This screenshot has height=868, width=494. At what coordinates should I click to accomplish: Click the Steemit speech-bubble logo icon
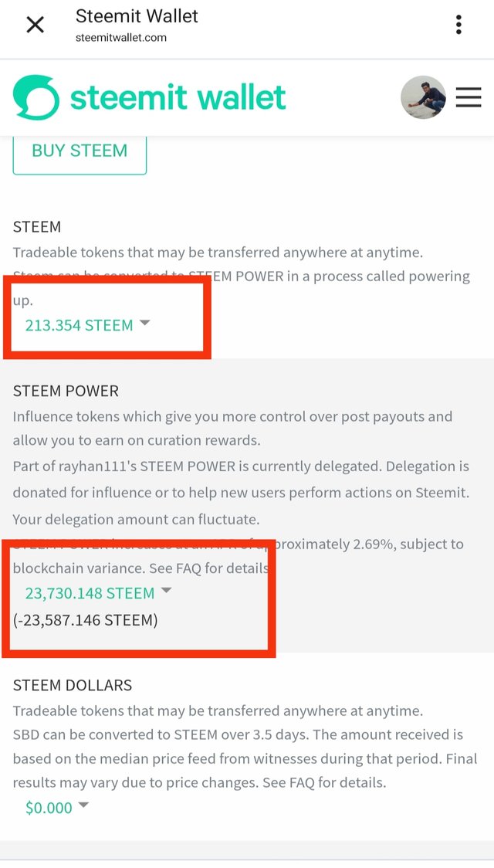pos(36,97)
